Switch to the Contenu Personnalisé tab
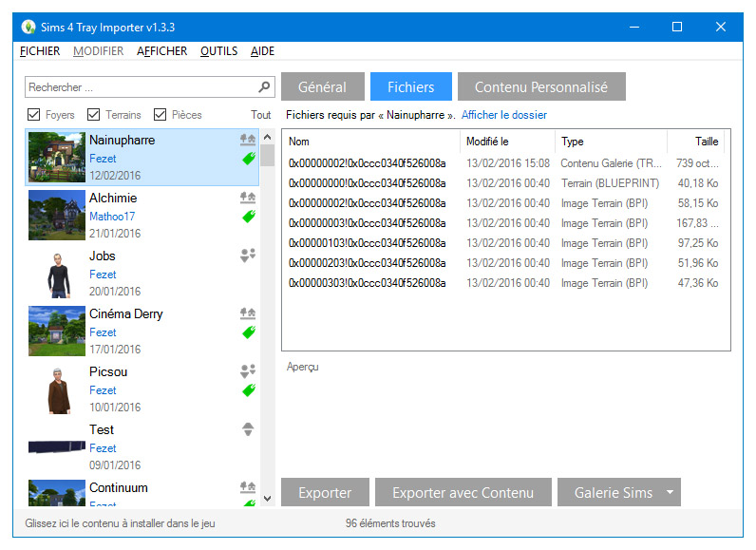 point(541,86)
